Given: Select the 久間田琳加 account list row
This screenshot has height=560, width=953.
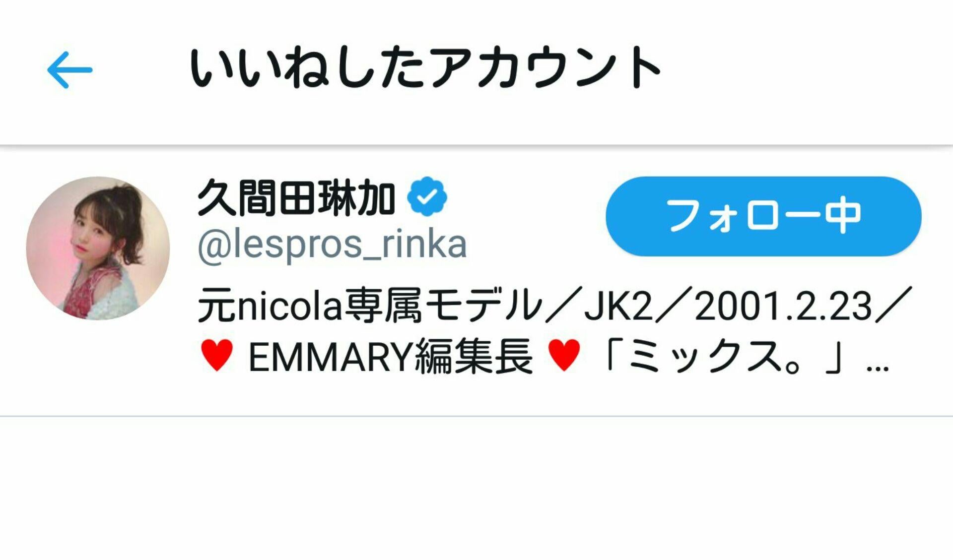Looking at the screenshot, I should coord(476,282).
